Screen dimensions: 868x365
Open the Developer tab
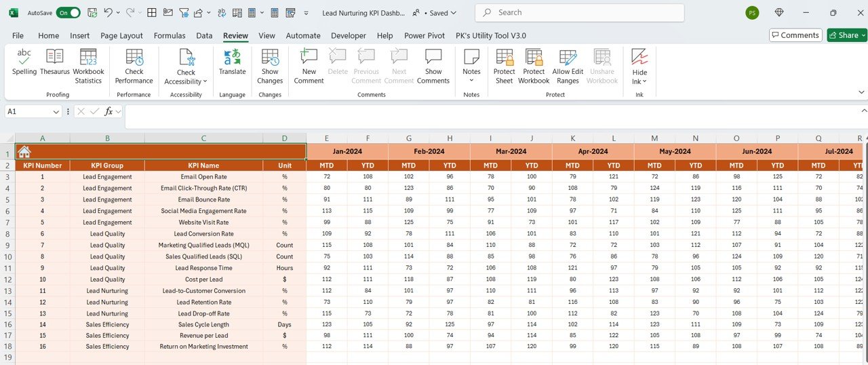(x=349, y=36)
